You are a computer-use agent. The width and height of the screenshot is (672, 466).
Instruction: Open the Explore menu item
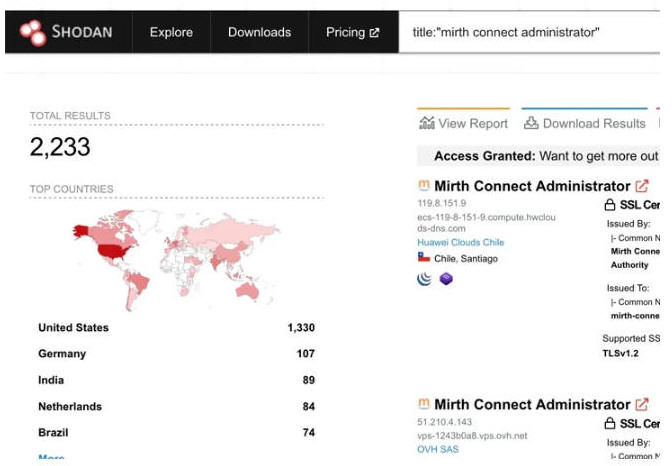click(171, 32)
